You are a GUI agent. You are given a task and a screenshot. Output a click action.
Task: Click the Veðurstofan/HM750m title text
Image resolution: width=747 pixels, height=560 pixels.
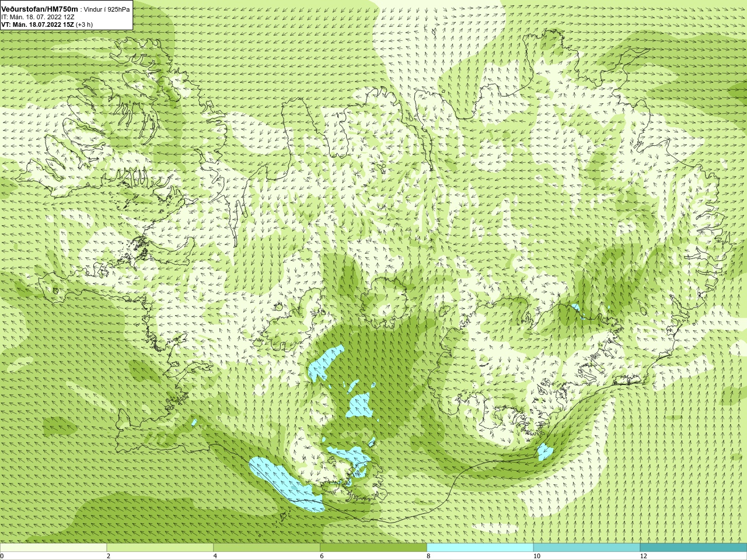pyautogui.click(x=40, y=9)
